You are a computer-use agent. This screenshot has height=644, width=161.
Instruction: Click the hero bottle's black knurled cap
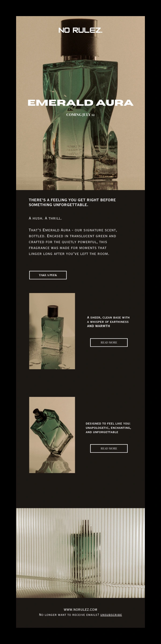[x=80, y=38]
